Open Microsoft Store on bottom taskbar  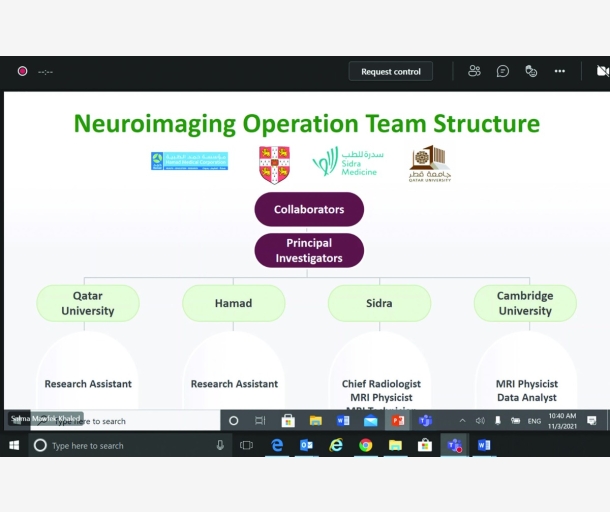click(424, 445)
